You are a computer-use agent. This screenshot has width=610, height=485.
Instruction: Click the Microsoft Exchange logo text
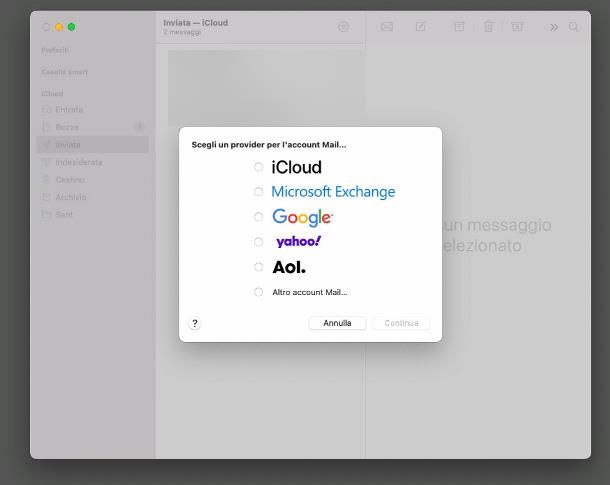(x=333, y=192)
